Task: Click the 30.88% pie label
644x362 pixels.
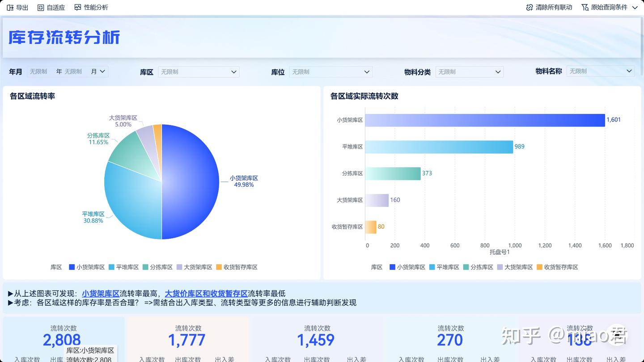Action: point(93,221)
